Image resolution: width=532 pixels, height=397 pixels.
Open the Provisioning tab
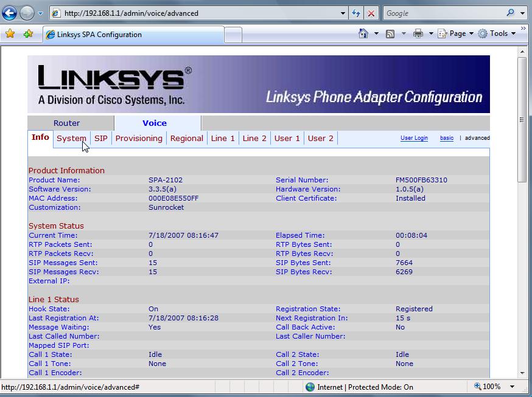(x=139, y=138)
